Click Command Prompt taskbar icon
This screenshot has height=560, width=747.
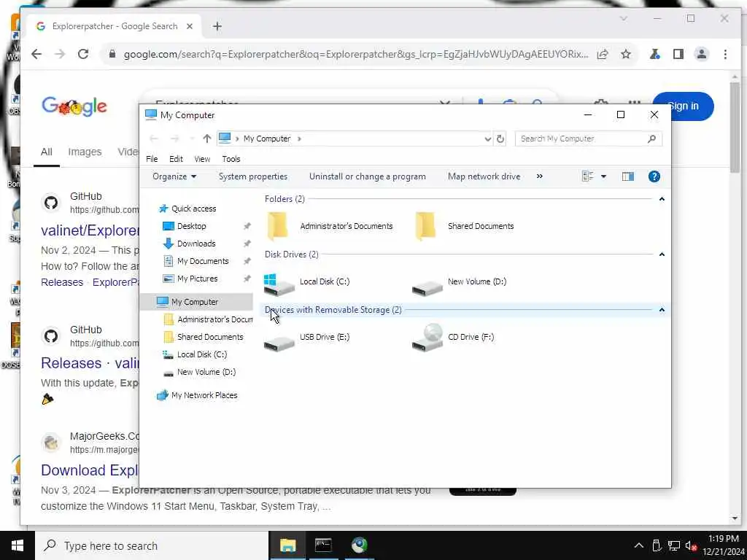(323, 545)
